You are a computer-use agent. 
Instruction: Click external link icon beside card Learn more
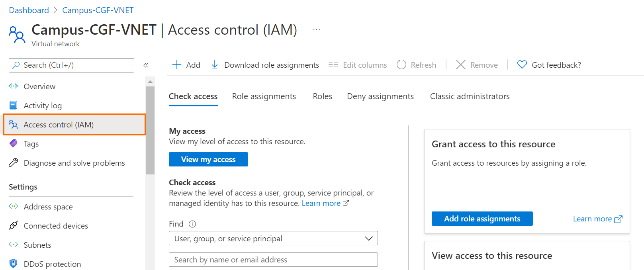coord(619,219)
